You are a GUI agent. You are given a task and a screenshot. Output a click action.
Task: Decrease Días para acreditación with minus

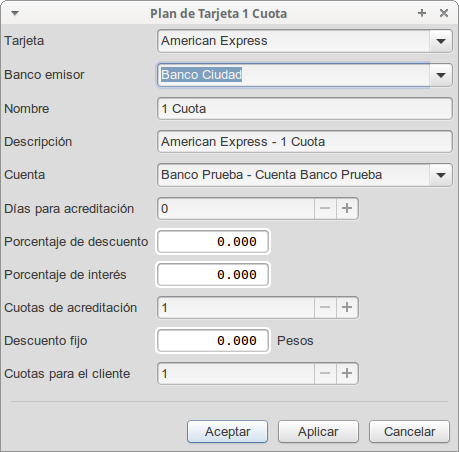pos(325,209)
